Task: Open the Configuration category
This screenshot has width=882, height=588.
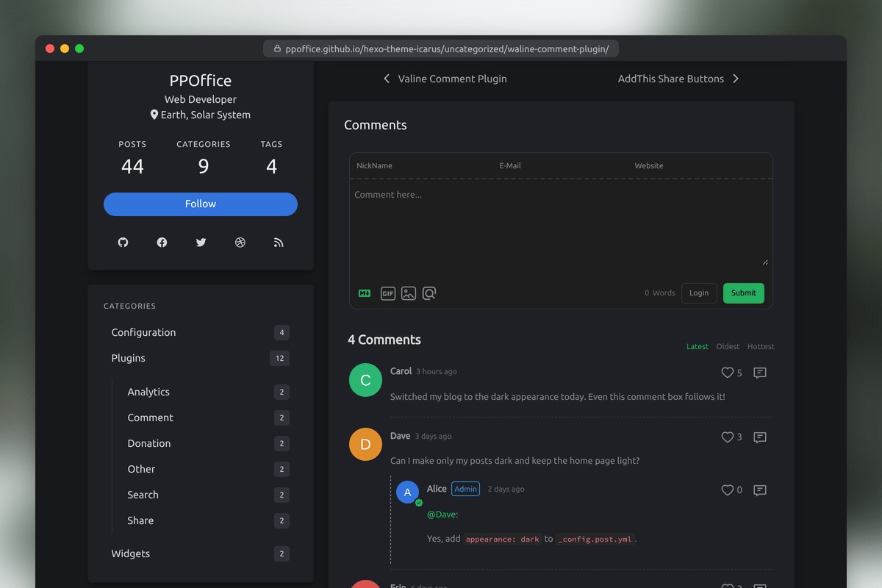Action: [201, 333]
